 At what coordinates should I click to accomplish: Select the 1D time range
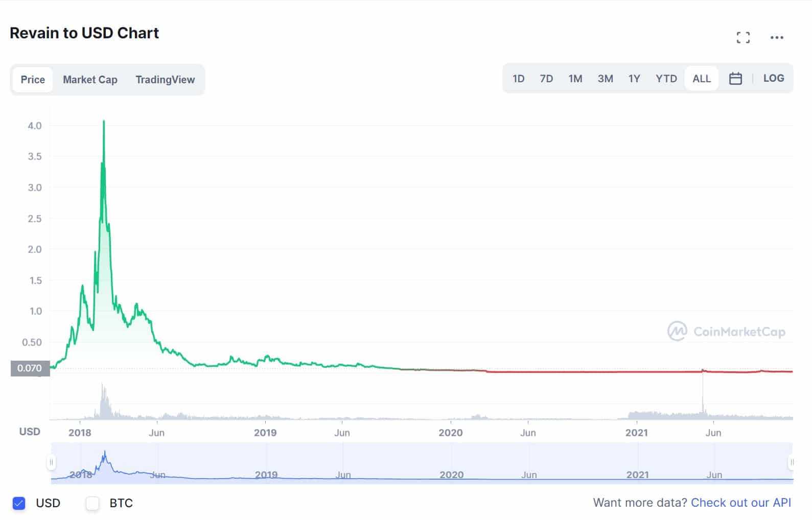coord(518,79)
